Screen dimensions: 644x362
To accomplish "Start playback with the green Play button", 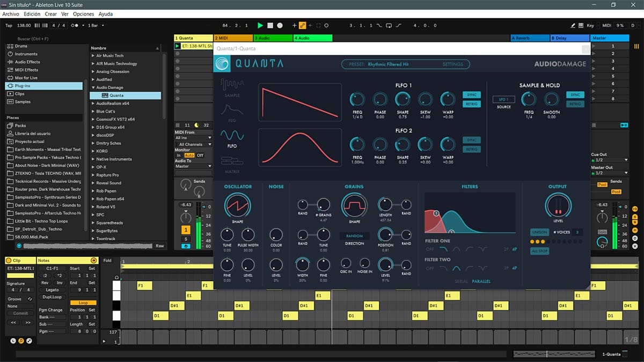I will pyautogui.click(x=260, y=25).
